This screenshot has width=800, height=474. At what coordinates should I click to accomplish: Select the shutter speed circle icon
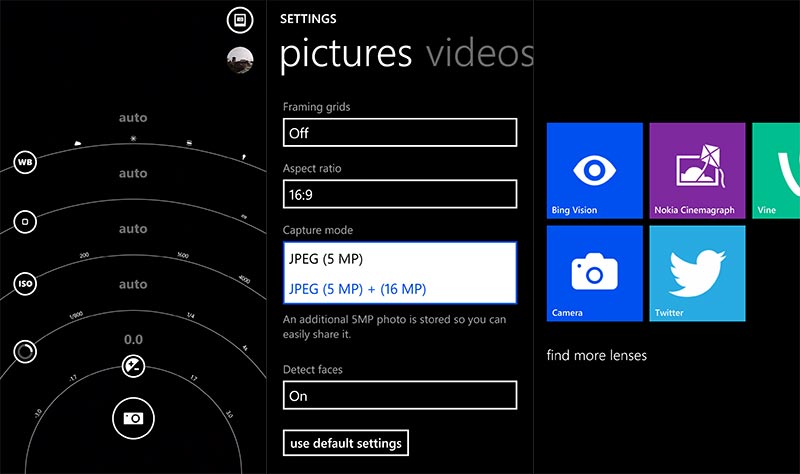click(25, 352)
